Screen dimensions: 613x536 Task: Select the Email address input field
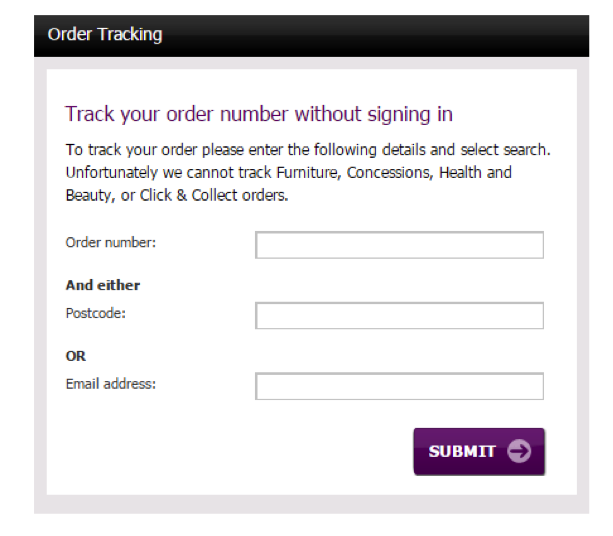tap(399, 386)
